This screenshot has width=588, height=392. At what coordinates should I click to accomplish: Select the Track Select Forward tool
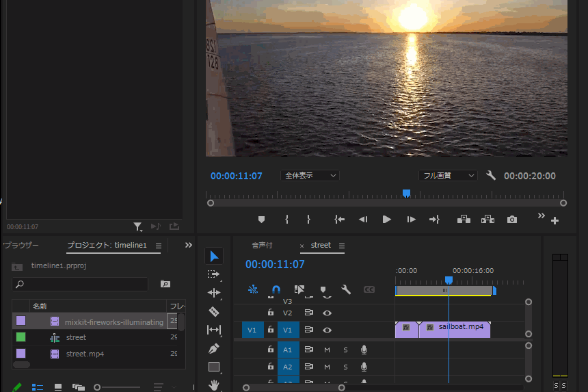[214, 274]
